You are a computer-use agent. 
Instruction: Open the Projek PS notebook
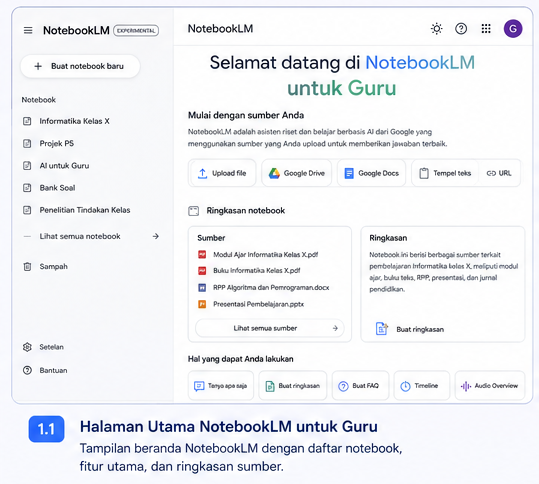(x=57, y=143)
